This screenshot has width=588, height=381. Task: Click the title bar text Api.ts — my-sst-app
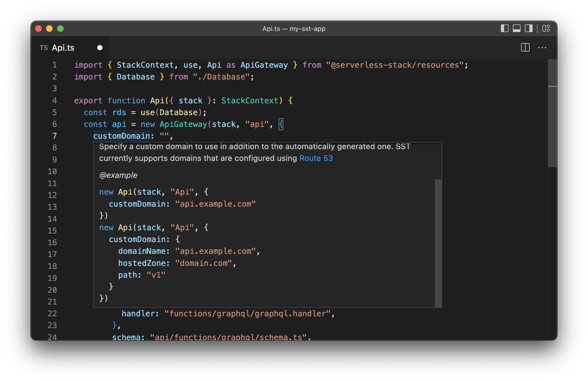click(x=293, y=29)
